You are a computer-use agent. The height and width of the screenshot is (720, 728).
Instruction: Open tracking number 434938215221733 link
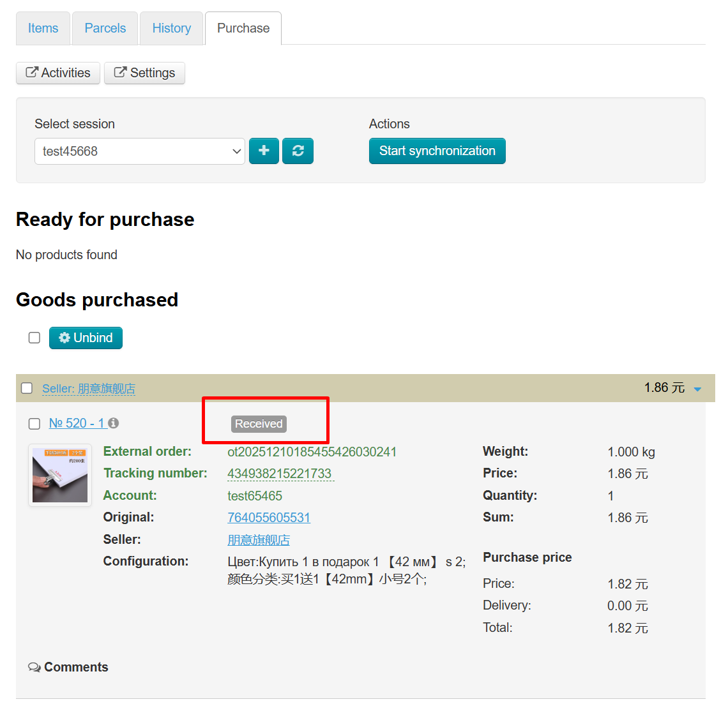click(280, 474)
